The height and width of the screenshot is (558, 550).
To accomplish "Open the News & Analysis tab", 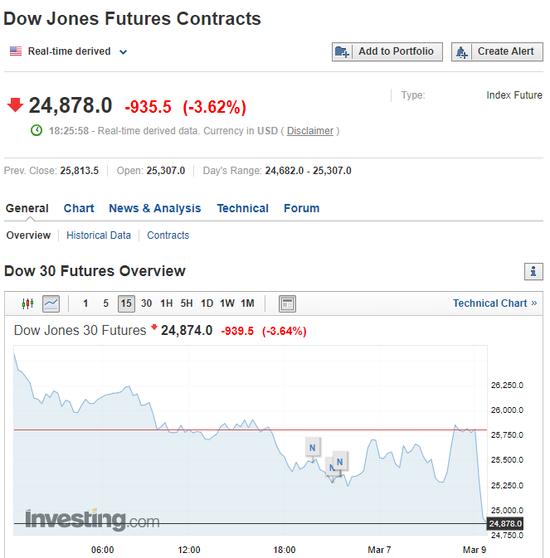I will (x=155, y=208).
